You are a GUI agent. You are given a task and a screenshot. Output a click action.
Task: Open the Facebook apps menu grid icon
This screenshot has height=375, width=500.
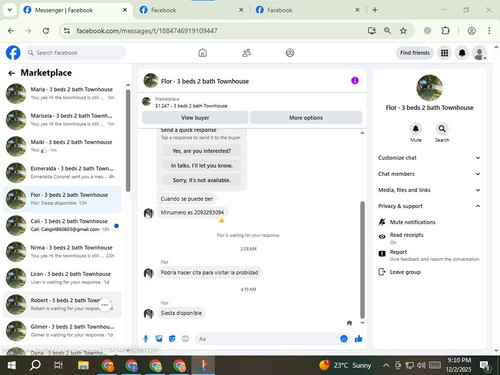444,53
